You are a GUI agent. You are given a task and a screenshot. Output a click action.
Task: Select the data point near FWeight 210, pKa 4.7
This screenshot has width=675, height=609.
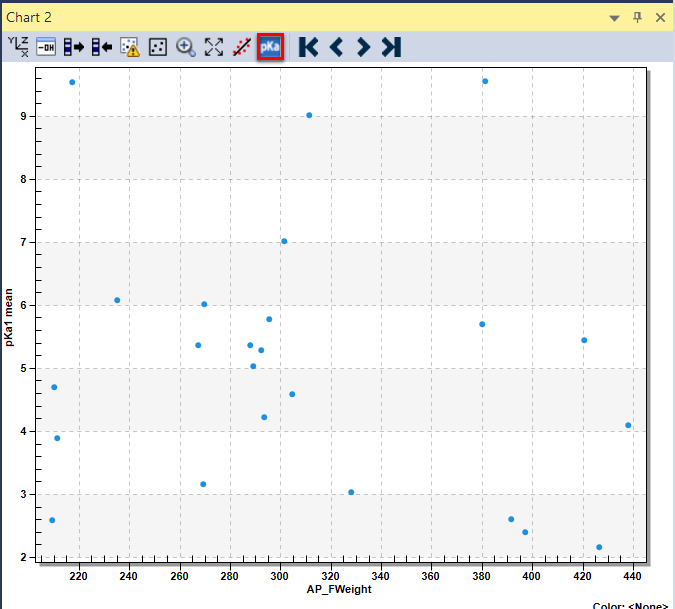point(54,387)
